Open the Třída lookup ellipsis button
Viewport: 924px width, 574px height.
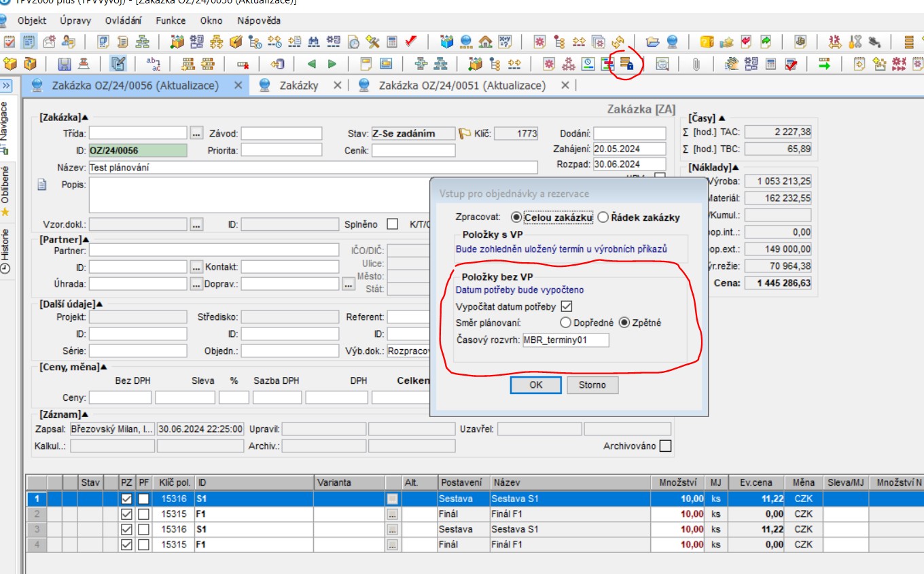coord(196,132)
